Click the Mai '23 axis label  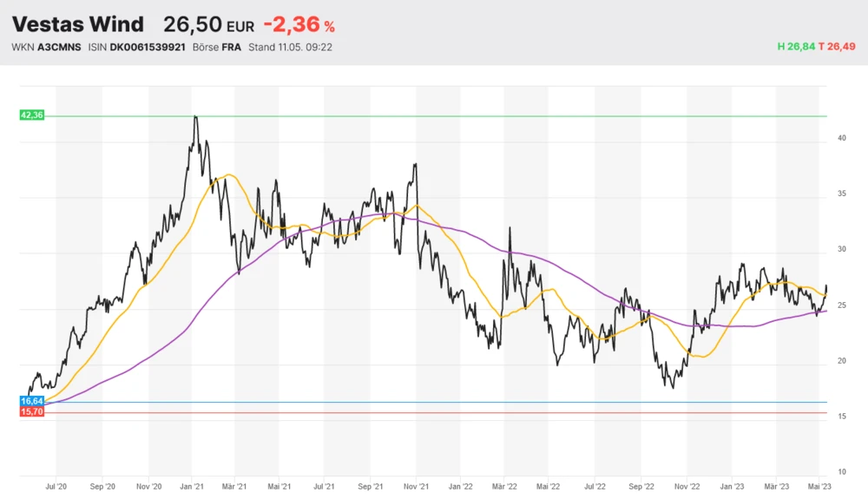819,486
